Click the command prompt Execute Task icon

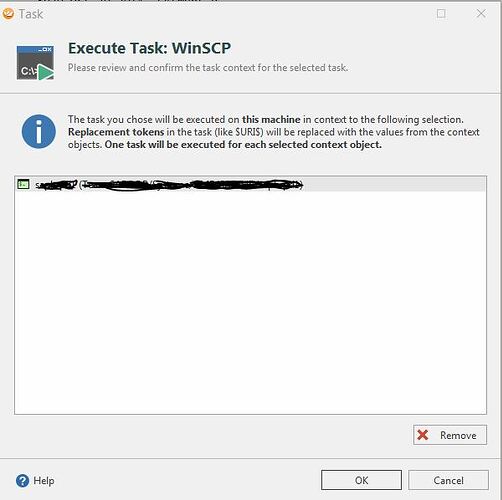pos(35,63)
